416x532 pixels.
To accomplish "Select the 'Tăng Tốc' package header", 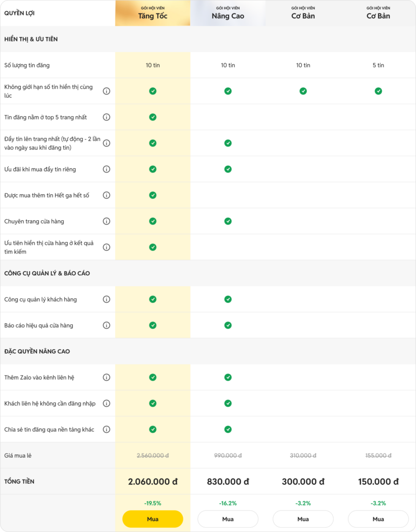I will tap(153, 13).
